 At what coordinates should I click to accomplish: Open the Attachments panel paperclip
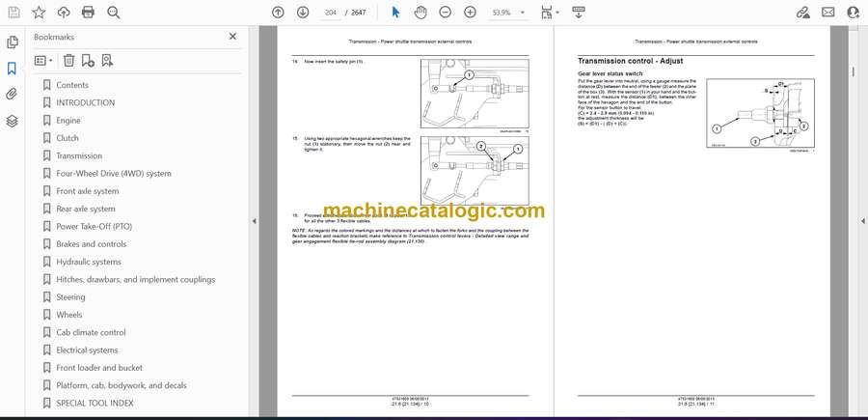(x=12, y=95)
